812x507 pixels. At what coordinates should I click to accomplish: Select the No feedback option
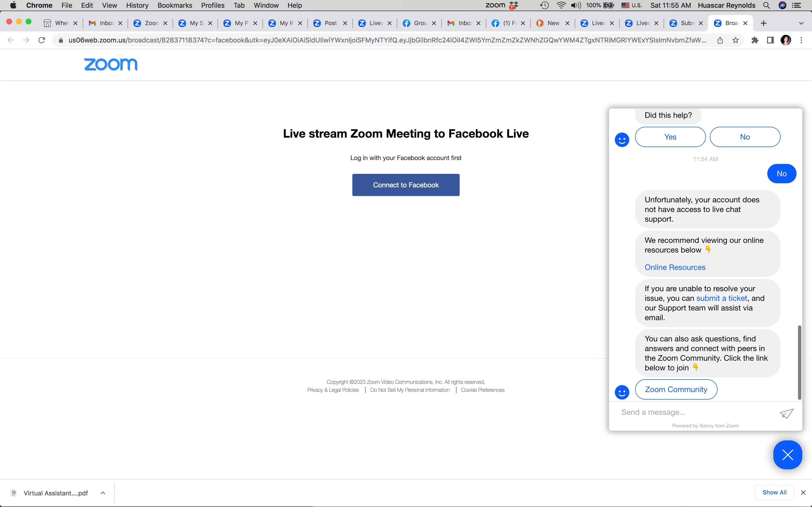pyautogui.click(x=745, y=137)
